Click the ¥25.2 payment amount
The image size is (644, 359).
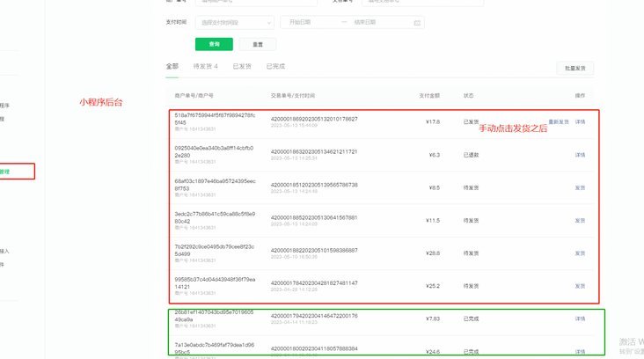pos(433,286)
